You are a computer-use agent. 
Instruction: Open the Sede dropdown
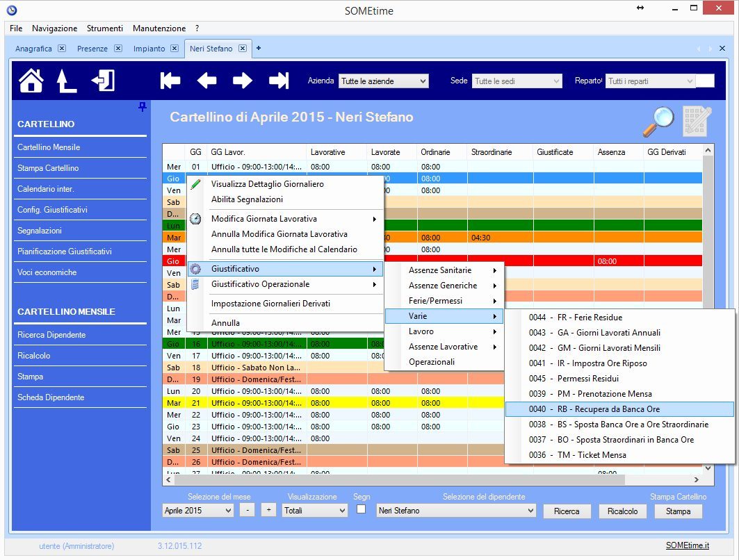(x=517, y=81)
